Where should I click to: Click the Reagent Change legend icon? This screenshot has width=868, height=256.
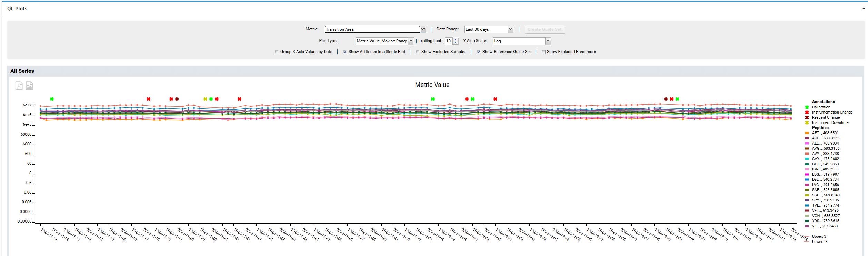pyautogui.click(x=807, y=117)
